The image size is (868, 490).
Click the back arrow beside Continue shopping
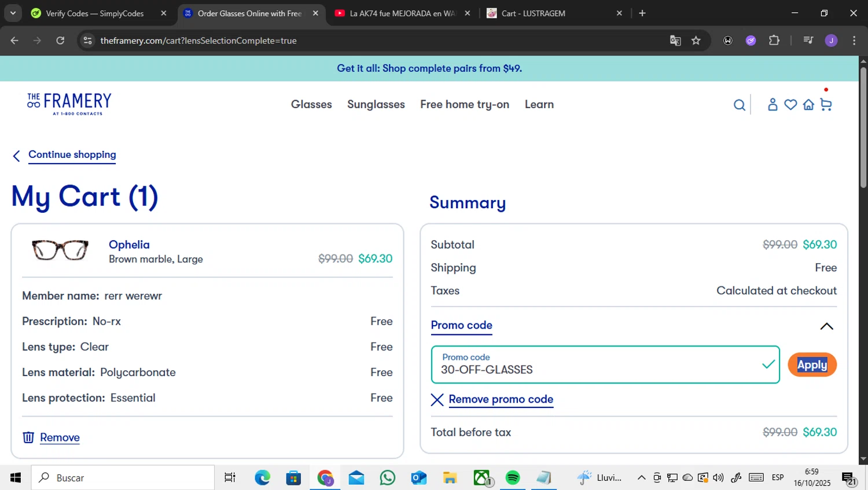(x=16, y=156)
